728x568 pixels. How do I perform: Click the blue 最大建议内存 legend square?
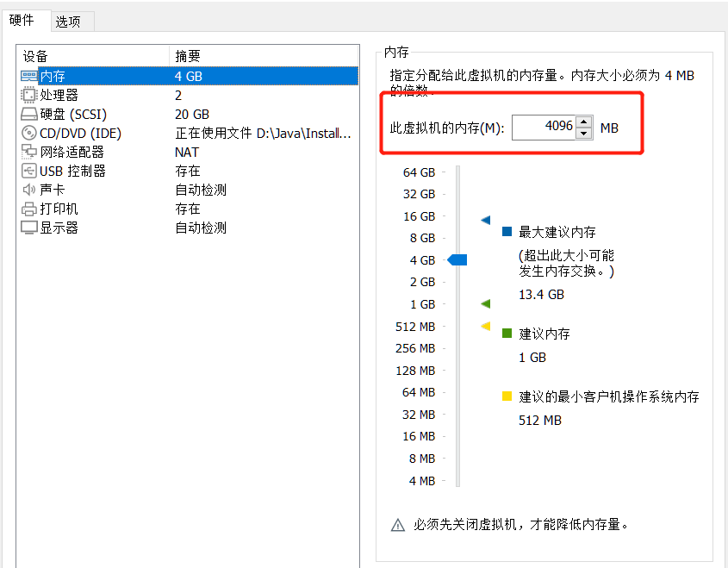point(507,231)
